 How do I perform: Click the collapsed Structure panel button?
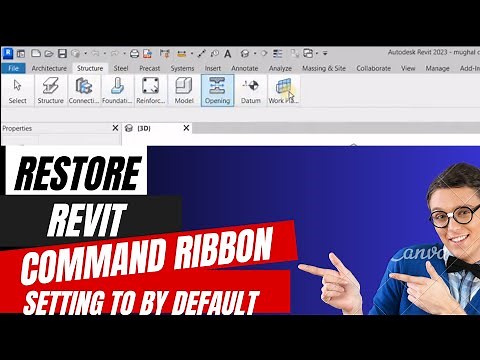pos(50,90)
